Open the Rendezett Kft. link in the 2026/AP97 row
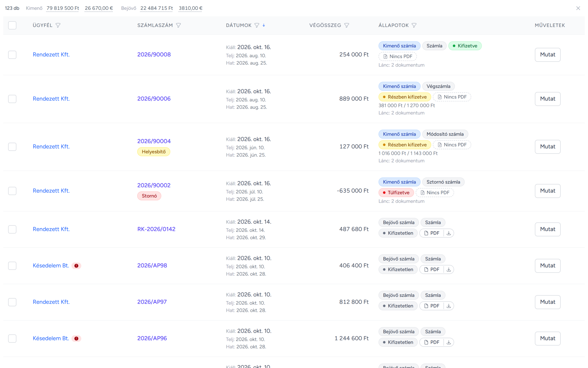 (x=51, y=302)
